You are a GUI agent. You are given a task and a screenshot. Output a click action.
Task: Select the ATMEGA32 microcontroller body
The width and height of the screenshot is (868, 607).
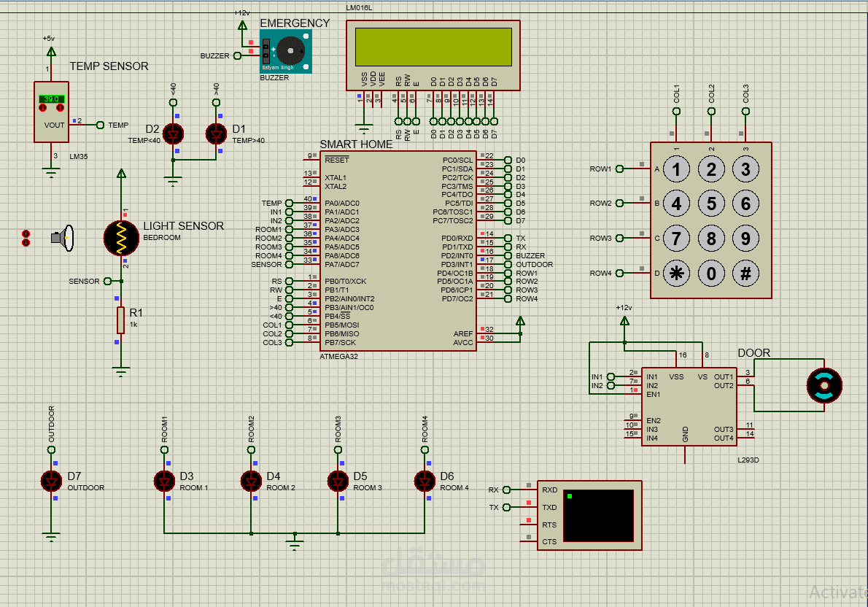click(x=398, y=251)
